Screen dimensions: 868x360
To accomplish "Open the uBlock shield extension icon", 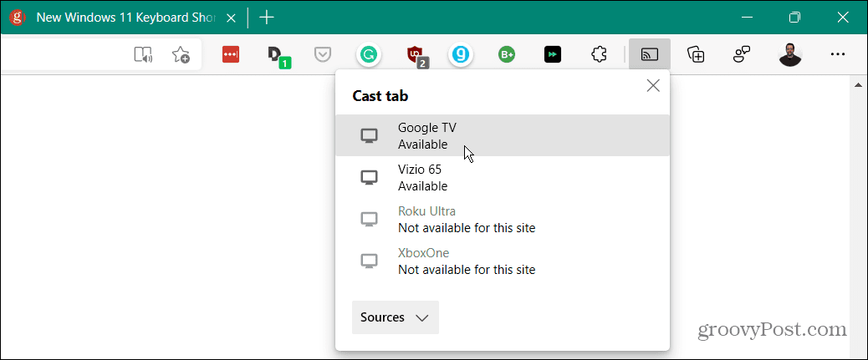I will (x=415, y=55).
